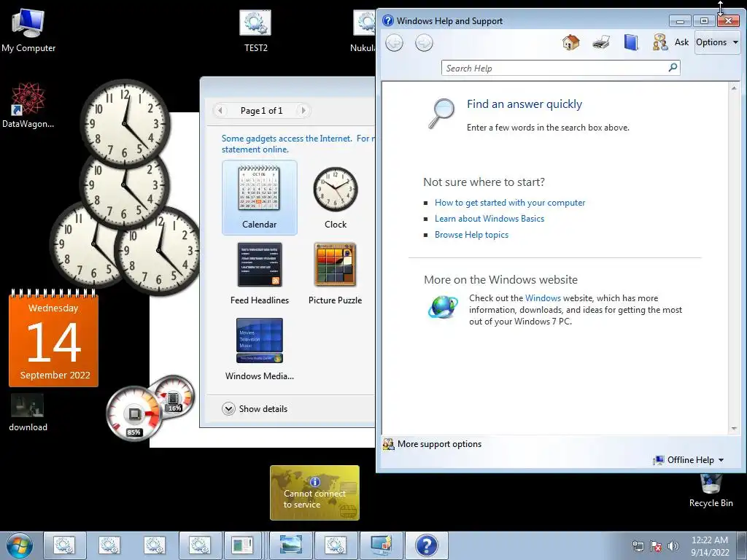This screenshot has height=560, width=747.
Task: Click scroll-down arrow of Help content scrollbar
Action: pyautogui.click(x=734, y=429)
